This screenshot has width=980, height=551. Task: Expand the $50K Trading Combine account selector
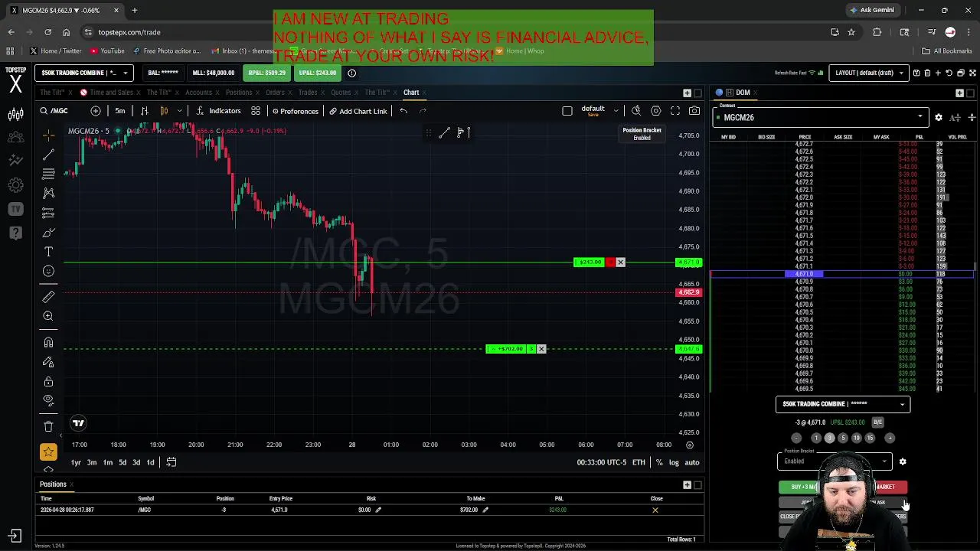pos(84,73)
